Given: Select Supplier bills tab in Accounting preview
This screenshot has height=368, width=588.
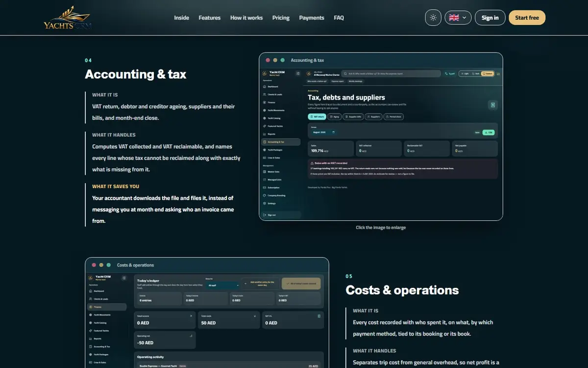Looking at the screenshot, I should tap(352, 117).
